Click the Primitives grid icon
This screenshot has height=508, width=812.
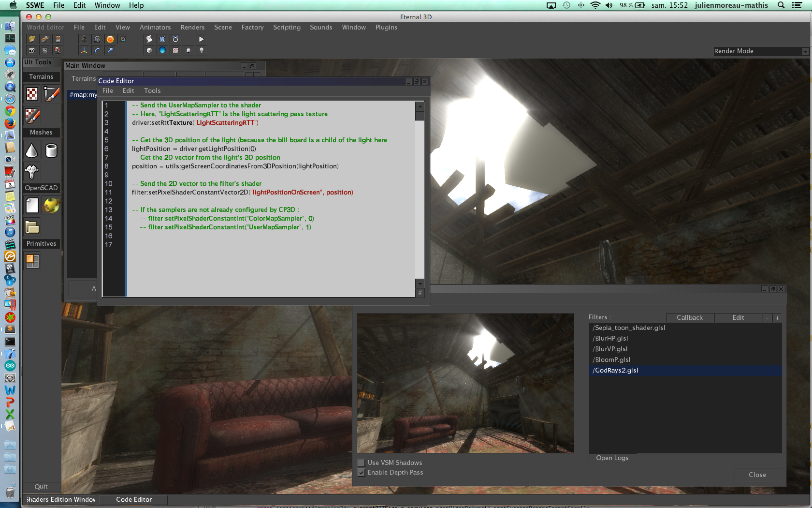32,261
